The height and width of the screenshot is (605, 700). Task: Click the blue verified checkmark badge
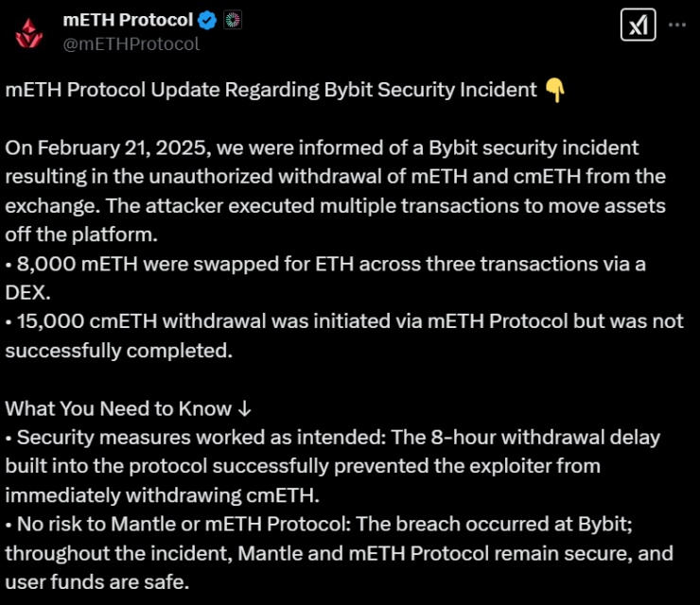207,20
